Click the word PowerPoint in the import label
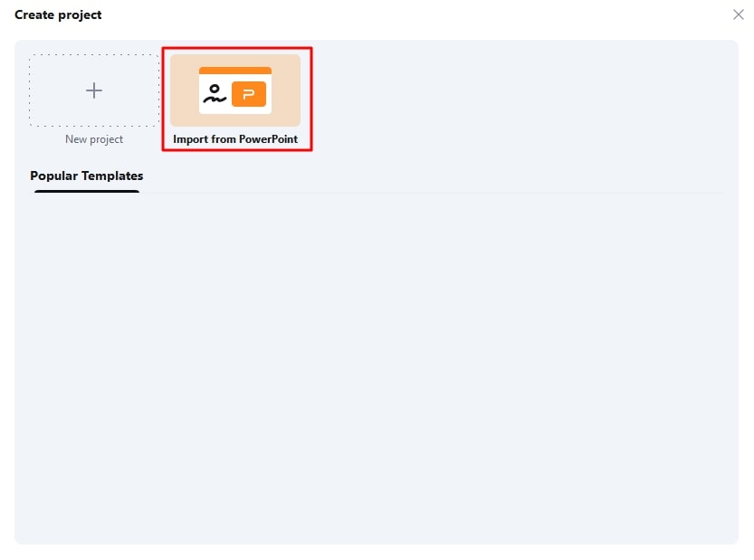 pos(268,139)
